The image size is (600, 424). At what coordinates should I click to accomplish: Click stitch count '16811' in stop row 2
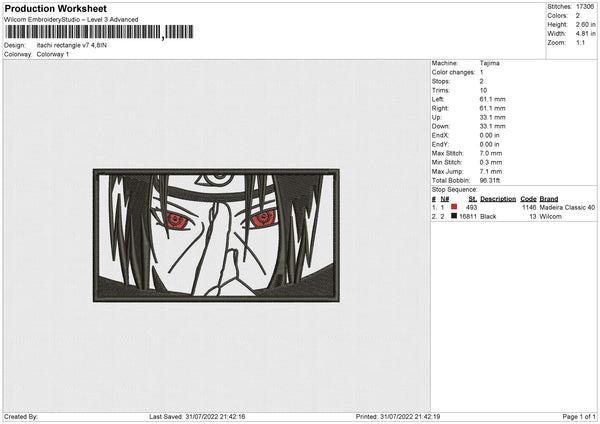tap(468, 217)
